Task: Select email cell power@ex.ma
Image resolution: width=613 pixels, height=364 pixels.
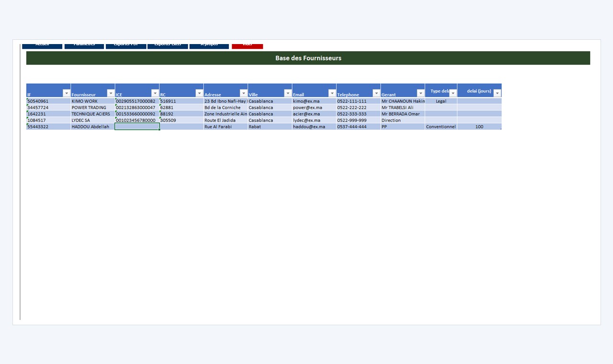Action: click(314, 107)
